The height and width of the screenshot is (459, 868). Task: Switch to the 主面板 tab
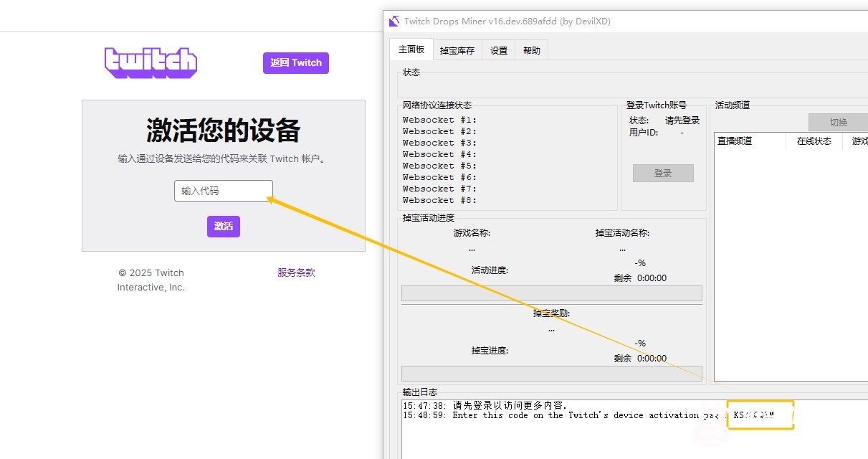pyautogui.click(x=411, y=49)
